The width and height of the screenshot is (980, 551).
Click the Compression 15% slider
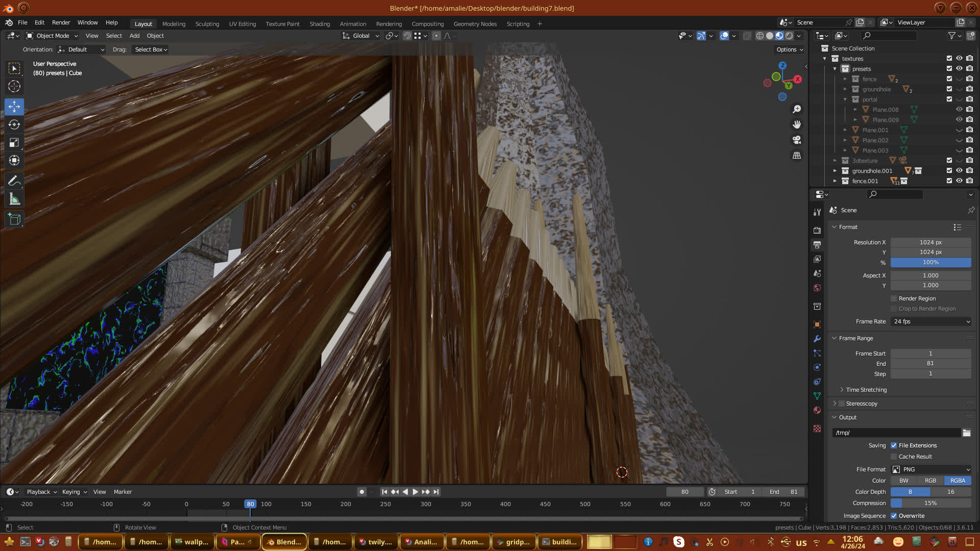point(930,503)
